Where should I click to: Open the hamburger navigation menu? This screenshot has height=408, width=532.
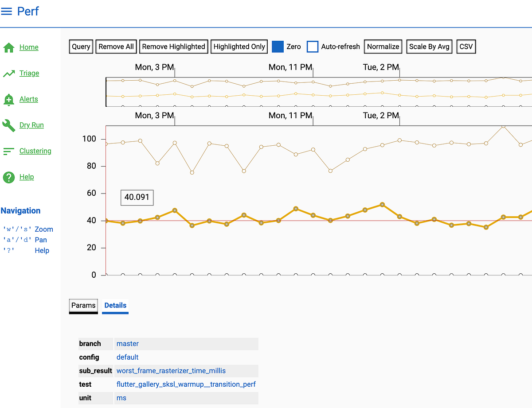click(x=7, y=12)
